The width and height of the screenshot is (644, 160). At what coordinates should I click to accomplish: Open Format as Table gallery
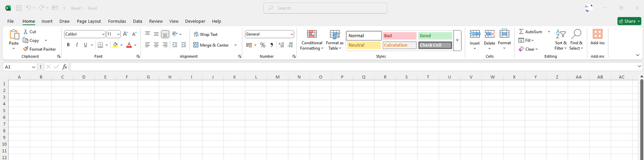pos(334,40)
